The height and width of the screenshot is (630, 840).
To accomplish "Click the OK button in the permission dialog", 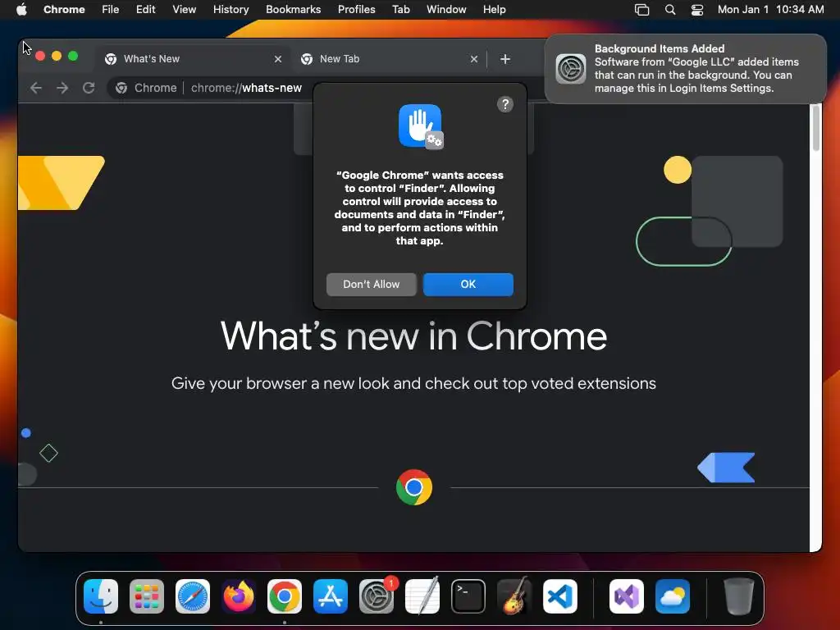I will click(x=468, y=284).
